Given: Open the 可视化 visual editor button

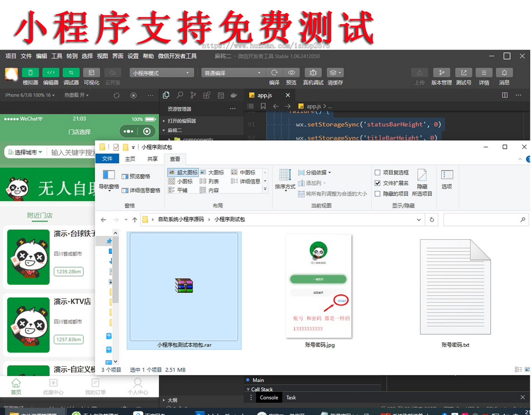Looking at the screenshot, I should pyautogui.click(x=91, y=73).
